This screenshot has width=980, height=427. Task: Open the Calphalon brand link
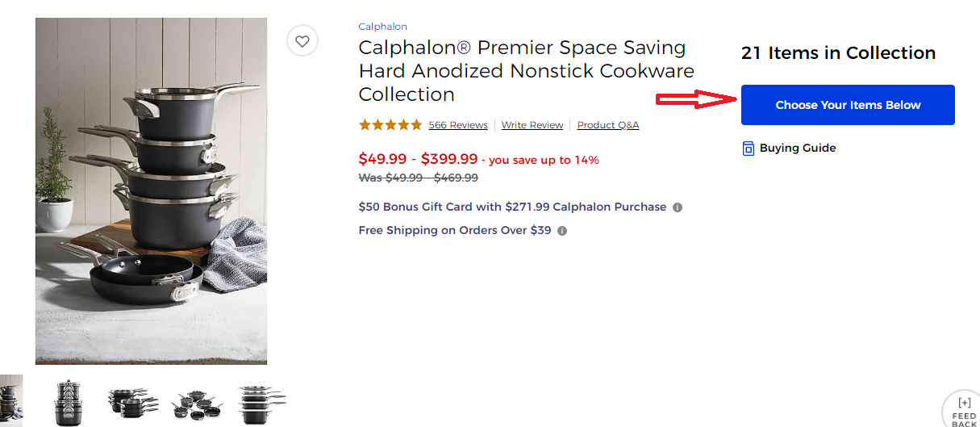coord(383,27)
